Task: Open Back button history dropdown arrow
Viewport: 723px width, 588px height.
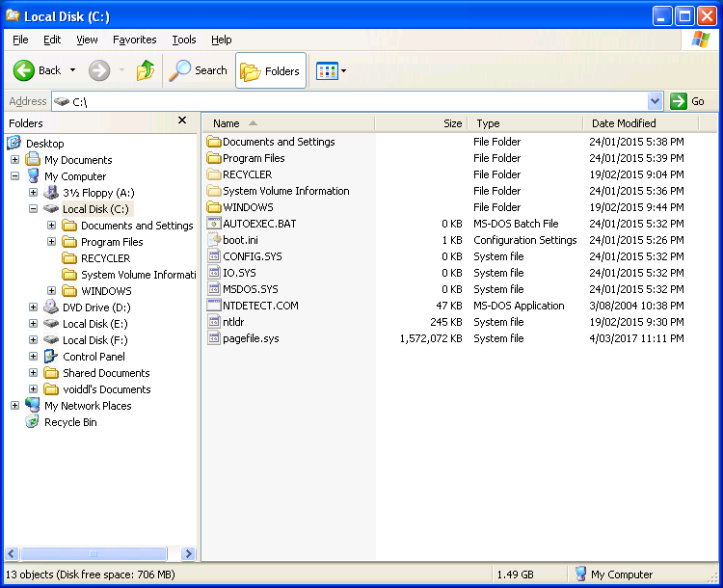Action: tap(73, 70)
